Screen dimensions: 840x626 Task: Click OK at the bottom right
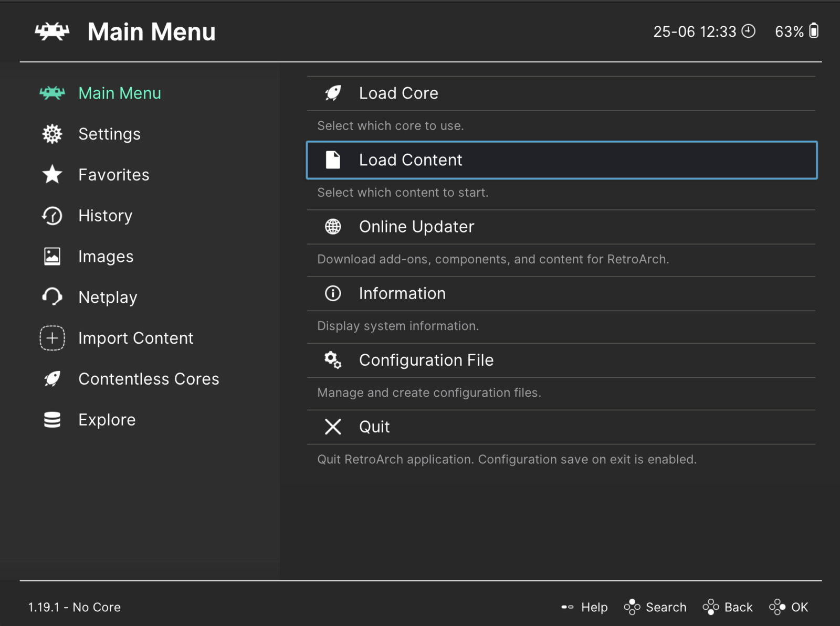789,607
